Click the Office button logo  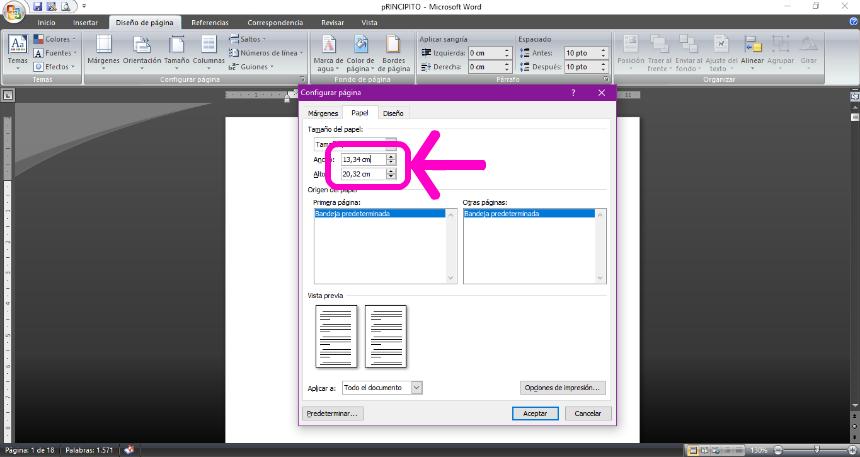point(13,10)
